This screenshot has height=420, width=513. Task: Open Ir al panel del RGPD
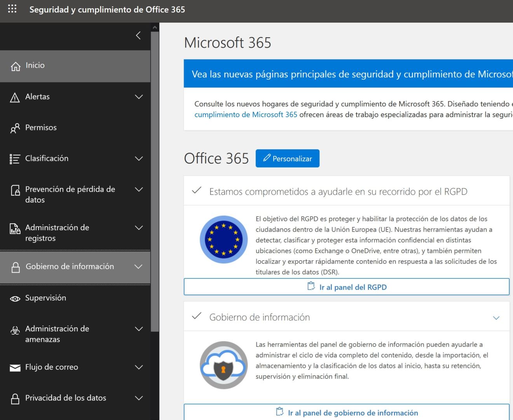pyautogui.click(x=347, y=287)
